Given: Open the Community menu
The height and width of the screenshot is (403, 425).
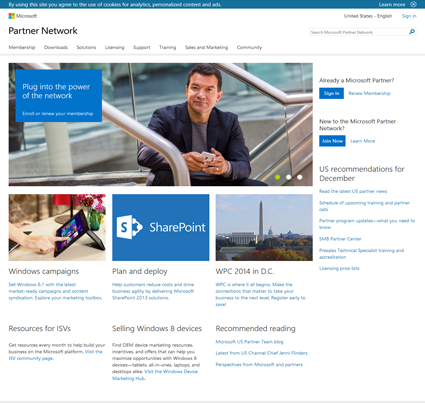Looking at the screenshot, I should point(249,47).
